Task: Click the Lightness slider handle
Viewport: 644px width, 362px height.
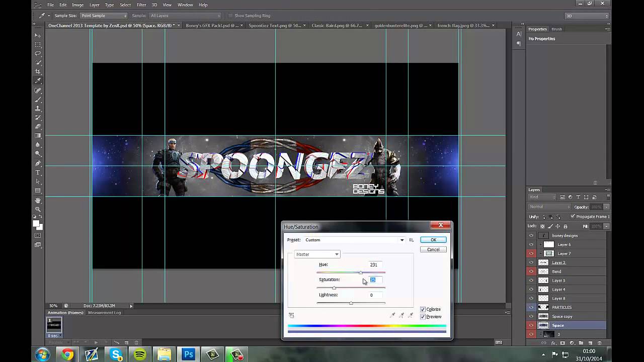Action: (x=351, y=303)
